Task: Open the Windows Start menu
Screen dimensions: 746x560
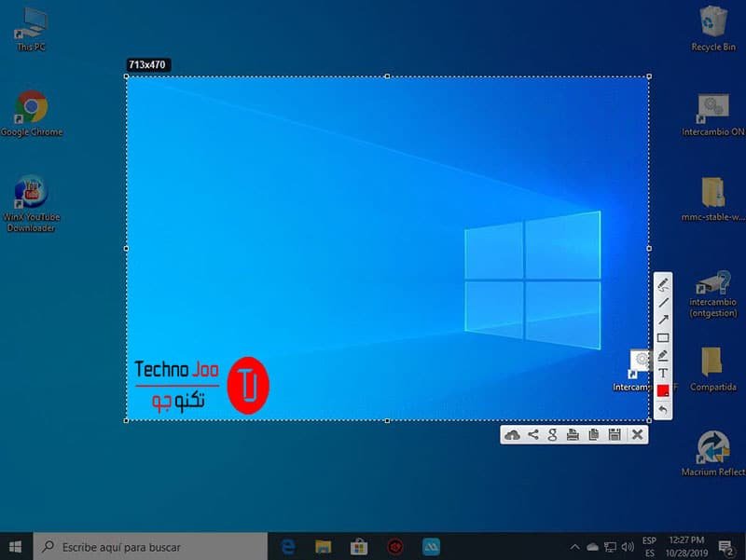Action: tap(16, 547)
